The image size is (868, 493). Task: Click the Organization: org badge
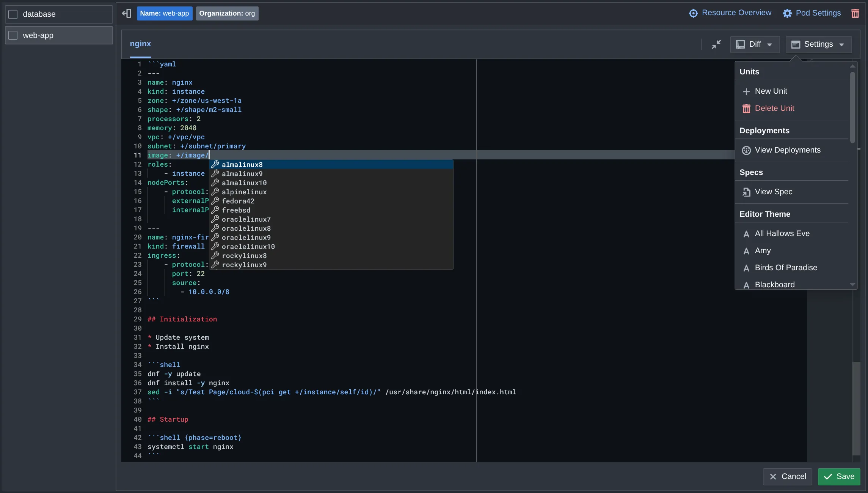point(227,13)
